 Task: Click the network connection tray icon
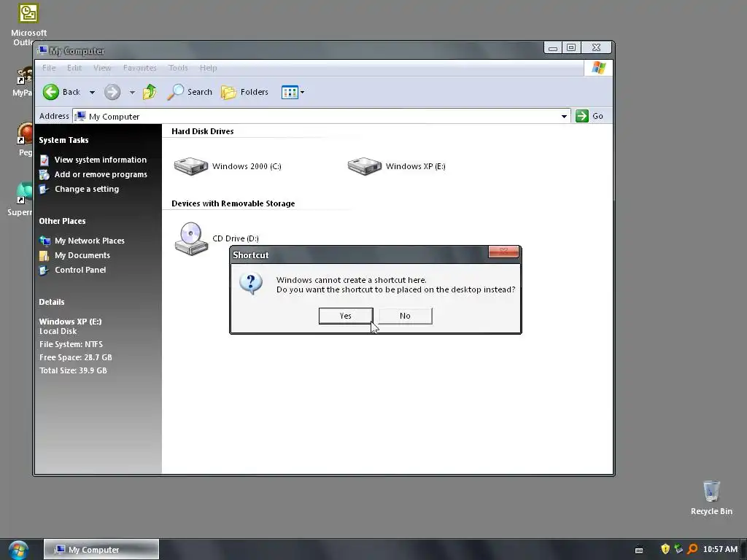tap(678, 549)
